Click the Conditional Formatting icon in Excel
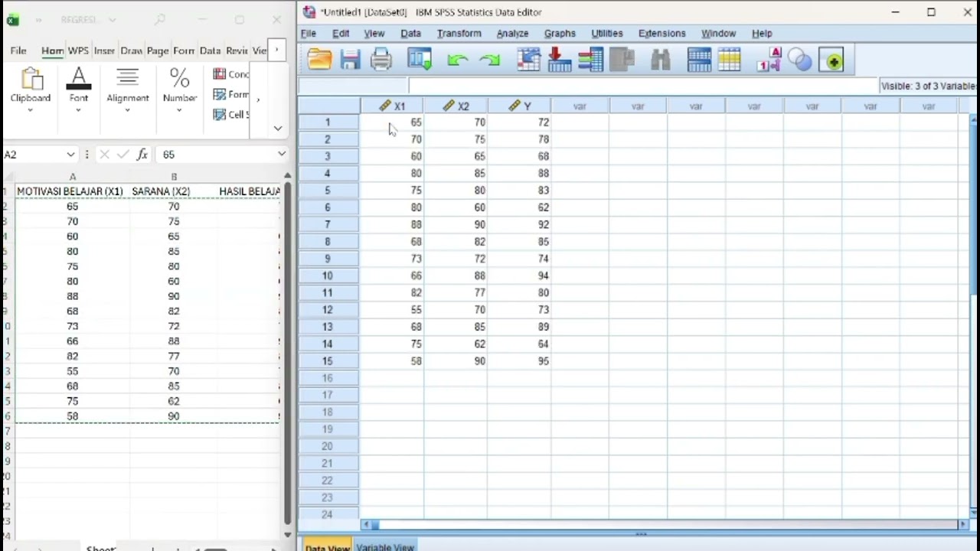Viewport: 980px width, 551px height. (x=220, y=74)
